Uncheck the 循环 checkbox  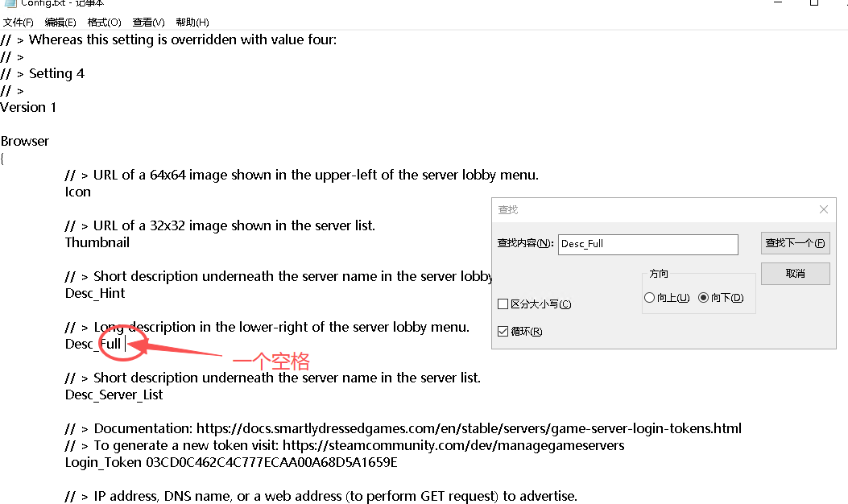[x=503, y=332]
